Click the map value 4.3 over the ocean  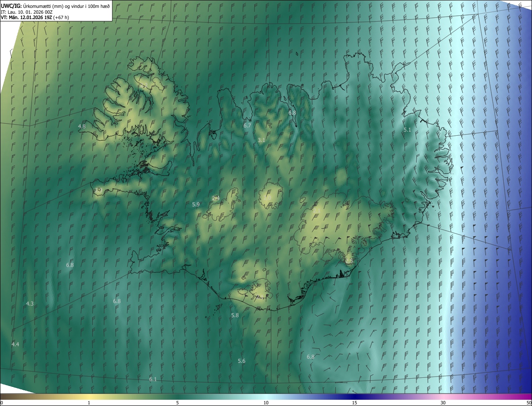[30, 304]
